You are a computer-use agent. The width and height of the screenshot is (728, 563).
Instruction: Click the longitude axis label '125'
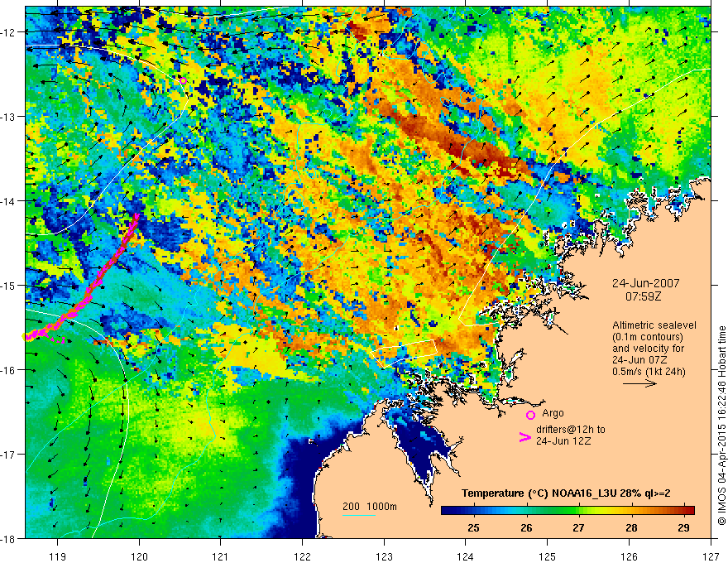548,556
